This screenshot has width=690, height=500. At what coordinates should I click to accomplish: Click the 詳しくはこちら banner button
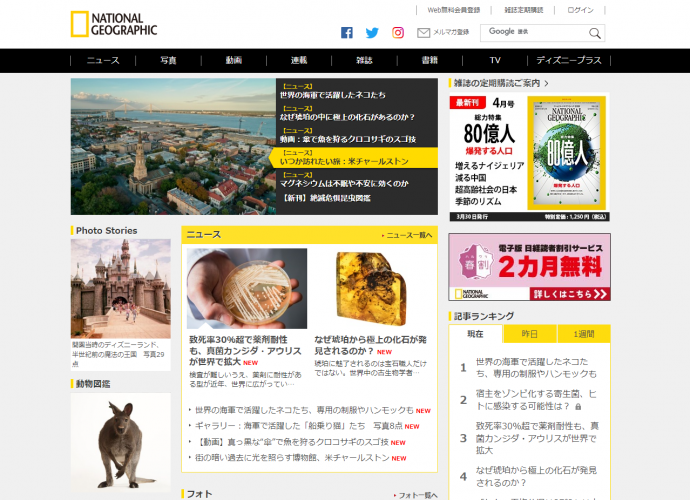tap(570, 294)
